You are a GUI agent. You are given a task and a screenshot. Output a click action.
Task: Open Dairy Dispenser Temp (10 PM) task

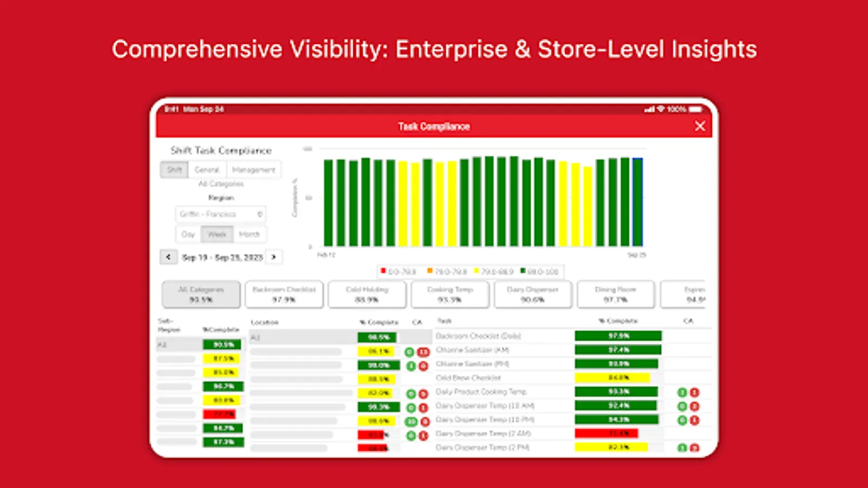(x=572, y=420)
